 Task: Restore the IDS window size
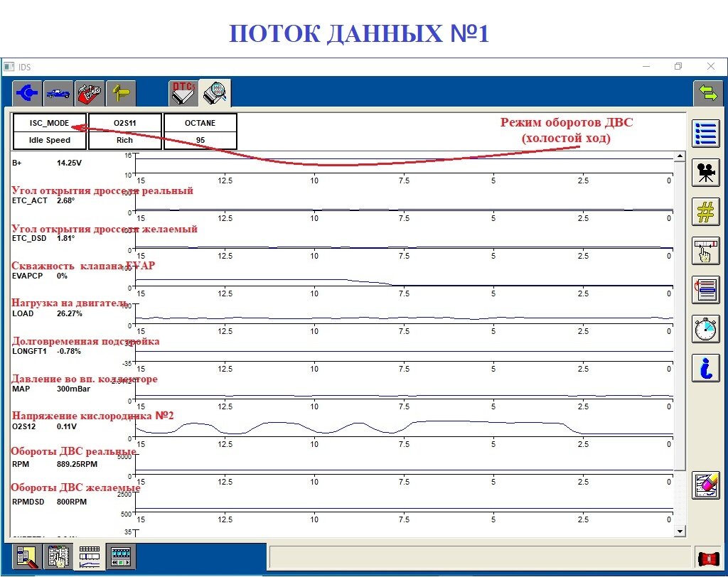pyautogui.click(x=678, y=66)
